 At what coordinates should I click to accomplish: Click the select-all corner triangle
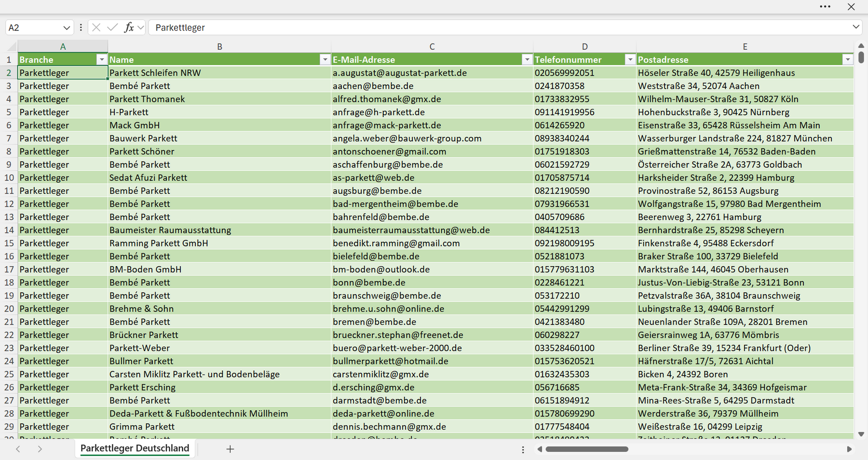[x=11, y=46]
